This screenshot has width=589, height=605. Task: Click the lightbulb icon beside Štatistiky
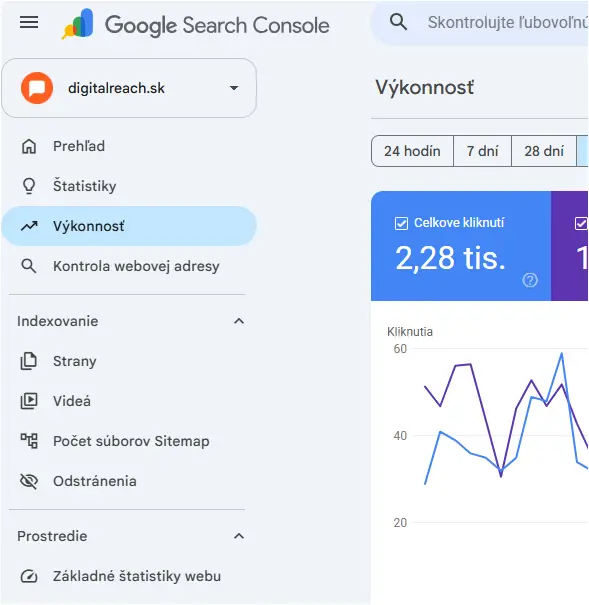29,186
